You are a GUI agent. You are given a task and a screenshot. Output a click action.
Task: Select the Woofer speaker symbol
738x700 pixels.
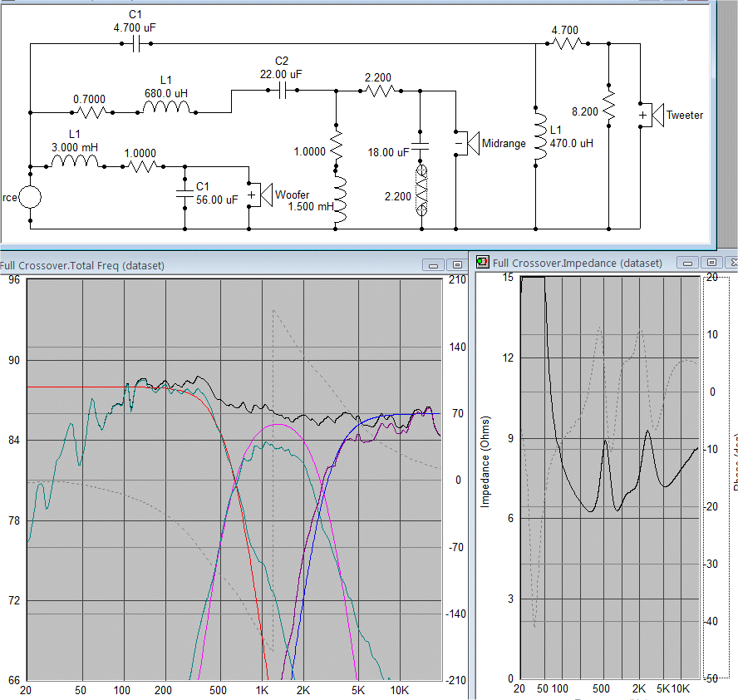tap(259, 195)
